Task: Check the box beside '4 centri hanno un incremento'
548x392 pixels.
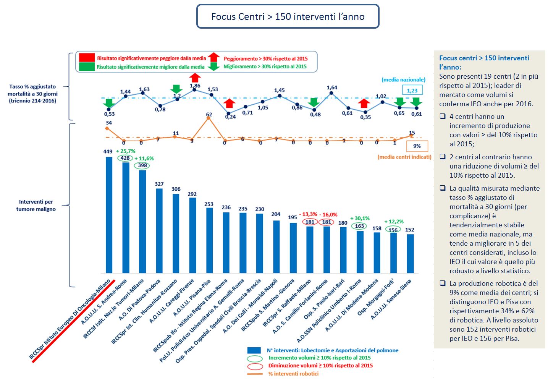Action: [x=443, y=116]
